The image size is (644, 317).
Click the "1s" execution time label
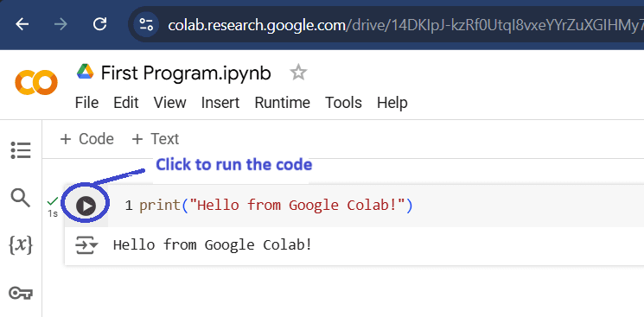53,213
